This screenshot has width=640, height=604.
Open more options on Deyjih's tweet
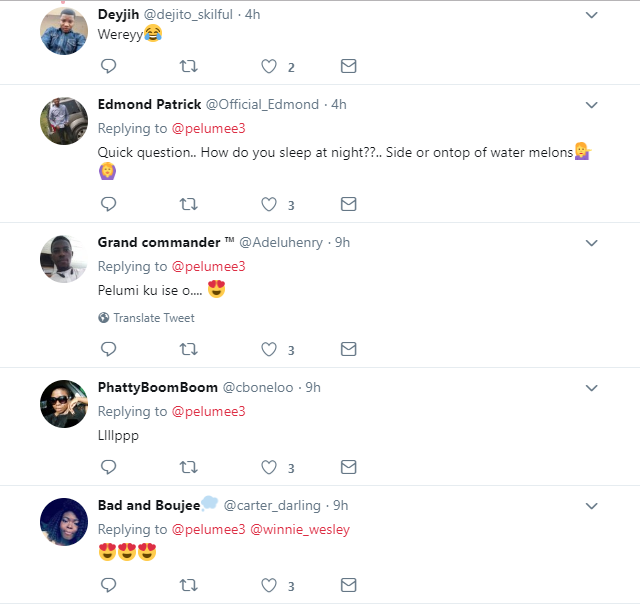coord(591,15)
